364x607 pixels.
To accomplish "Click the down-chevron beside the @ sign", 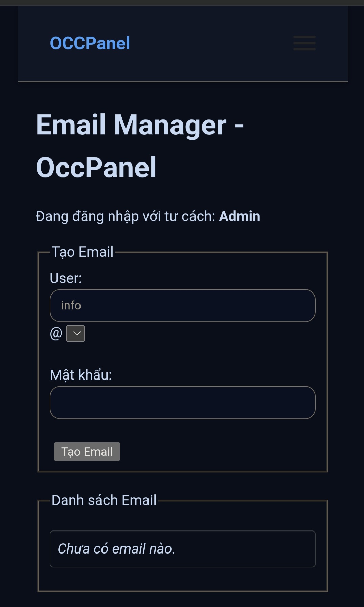I will click(x=77, y=333).
